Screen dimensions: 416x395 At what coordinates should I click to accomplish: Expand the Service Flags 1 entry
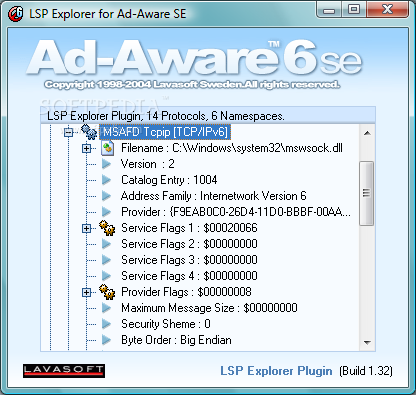coord(86,228)
